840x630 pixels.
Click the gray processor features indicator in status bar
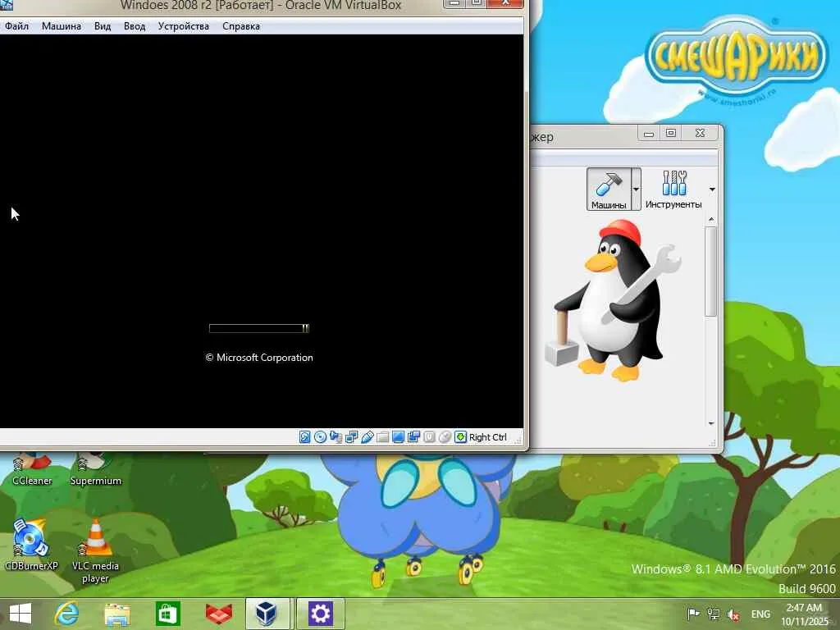pos(429,437)
